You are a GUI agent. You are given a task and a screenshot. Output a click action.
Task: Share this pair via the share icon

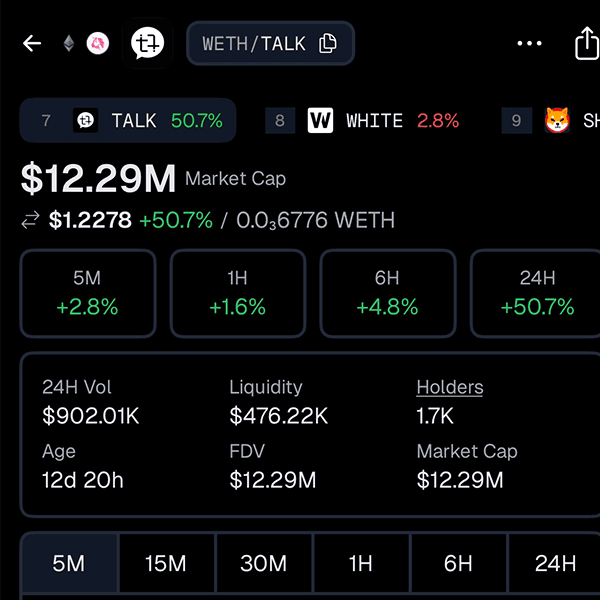click(x=587, y=43)
